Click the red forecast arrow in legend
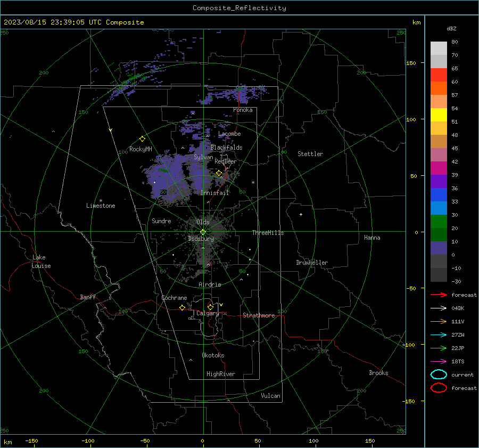Image resolution: width=479 pixels, height=448 pixels. 439,295
